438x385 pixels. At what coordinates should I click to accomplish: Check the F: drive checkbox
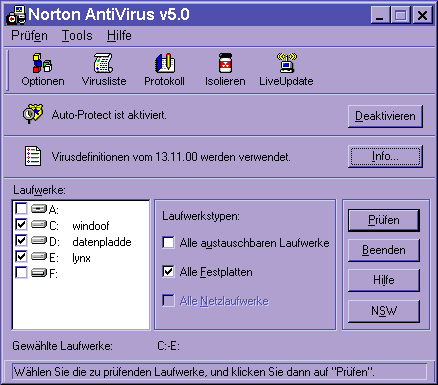click(21, 273)
